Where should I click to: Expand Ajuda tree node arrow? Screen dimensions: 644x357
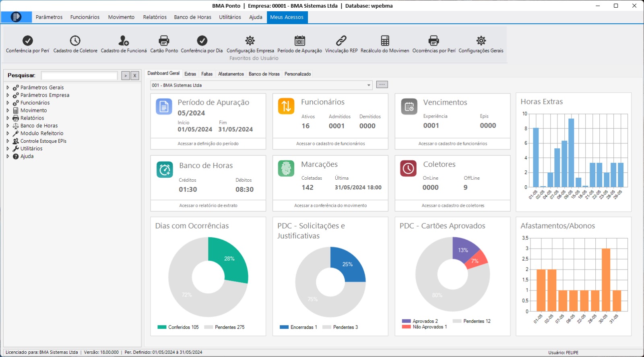click(8, 156)
